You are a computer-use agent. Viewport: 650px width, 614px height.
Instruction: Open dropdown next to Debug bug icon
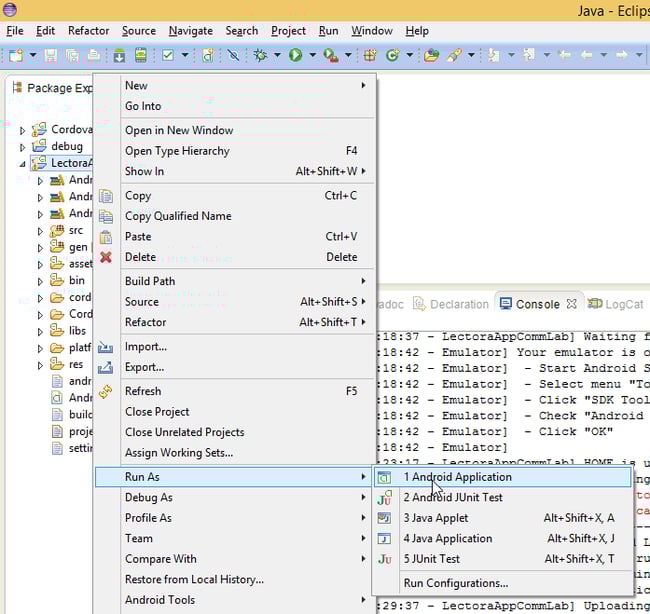coord(277,55)
